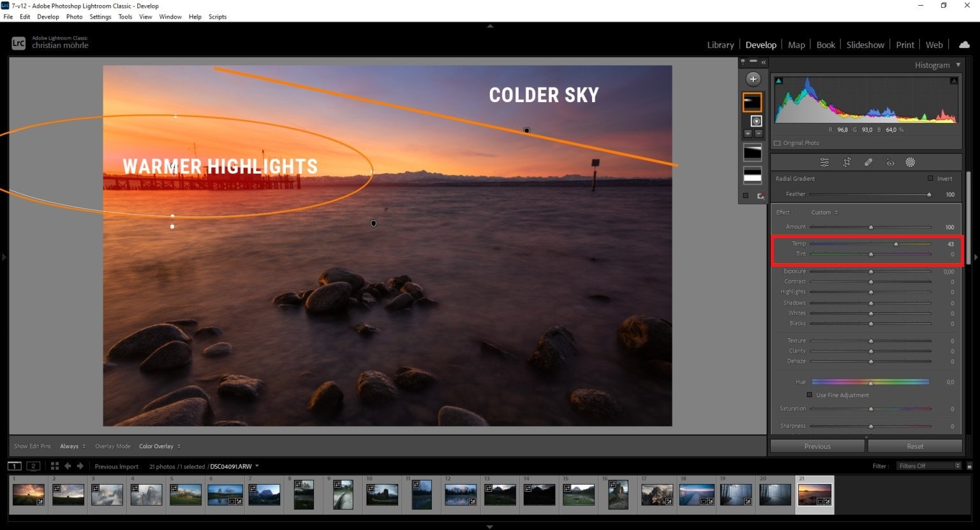The image size is (980, 530).
Task: Select the bottom half-white mask thumbnail
Action: click(752, 174)
